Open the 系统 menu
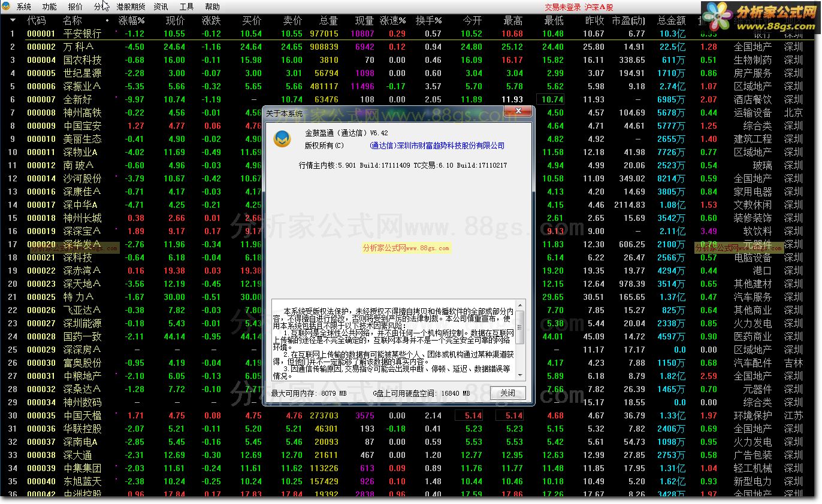The height and width of the screenshot is (504, 822). [x=24, y=7]
